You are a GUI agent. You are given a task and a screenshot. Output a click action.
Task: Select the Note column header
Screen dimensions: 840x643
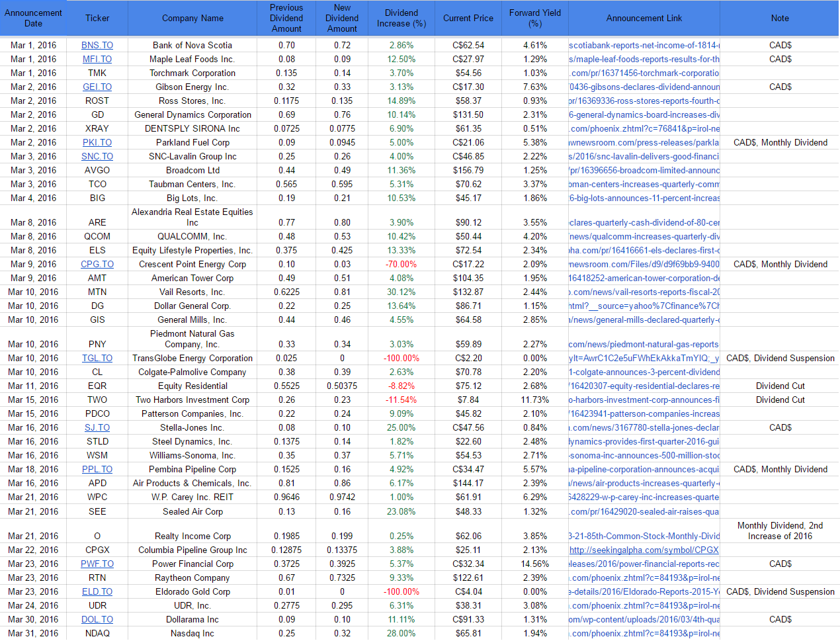point(780,18)
